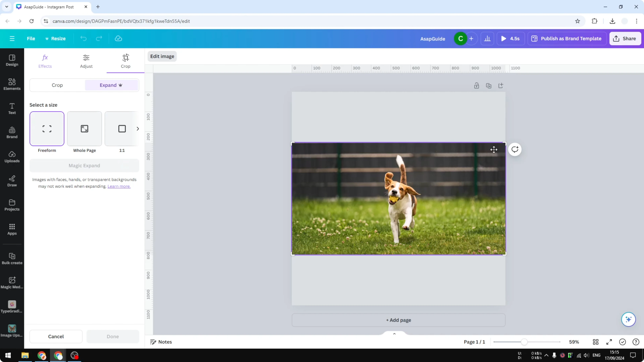The height and width of the screenshot is (362, 644).
Task: Open the TypeGradient app
Action: tap(12, 307)
